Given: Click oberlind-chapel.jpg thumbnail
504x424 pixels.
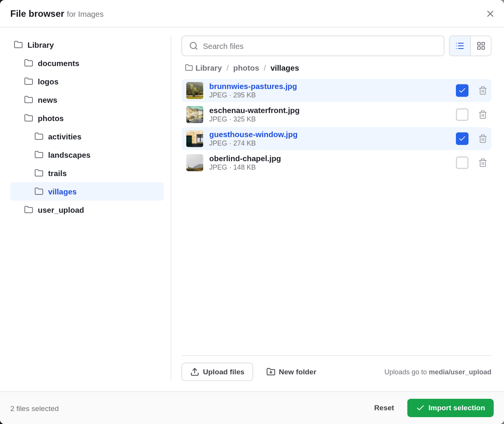Looking at the screenshot, I should tap(195, 163).
